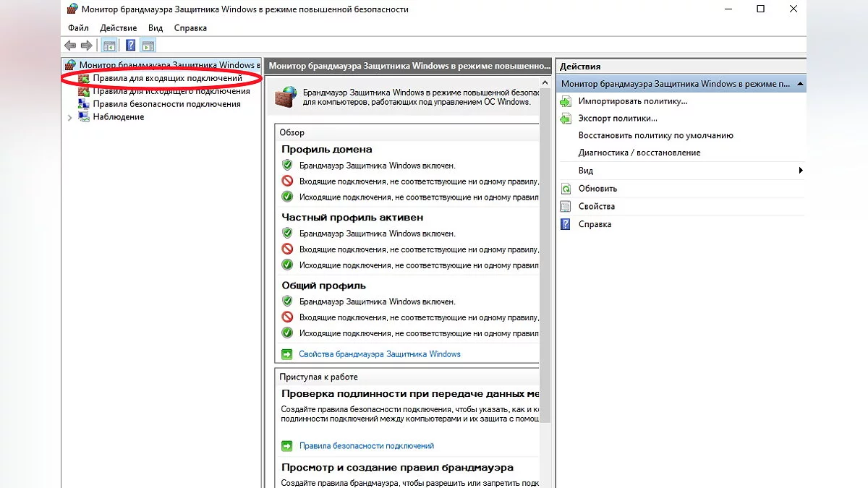Open the 'Вид' menu in the menu bar
Viewport: 868px width, 488px height.
tap(156, 28)
